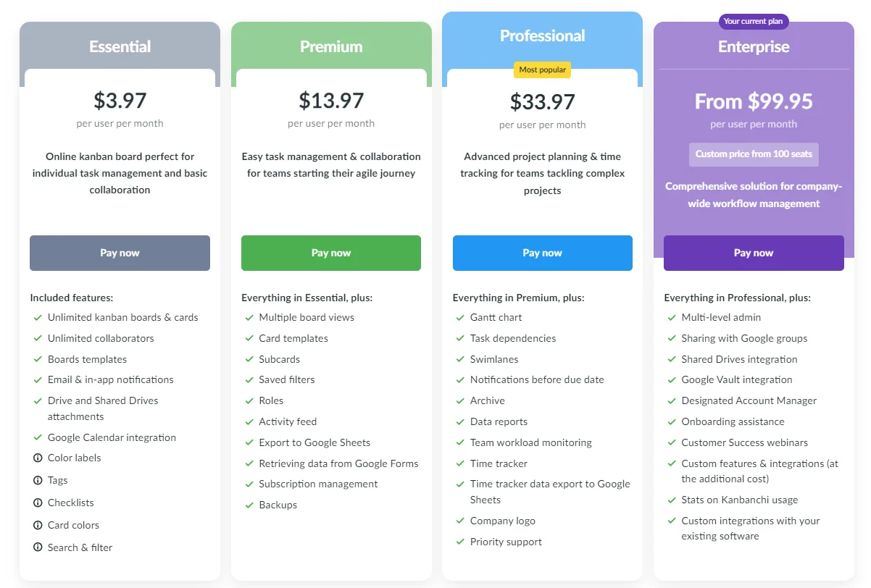Click the Most popular badge
Screen dimensions: 871x588
(x=543, y=70)
